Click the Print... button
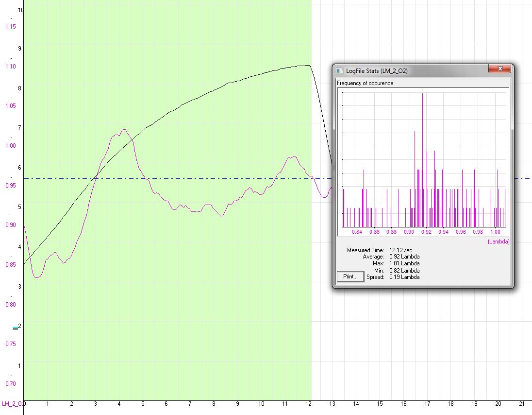Image resolution: width=532 pixels, height=415 pixels. click(x=350, y=277)
